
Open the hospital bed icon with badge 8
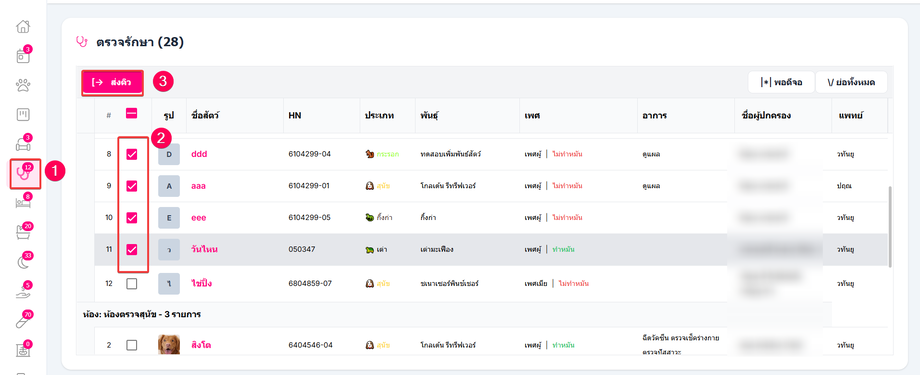tap(23, 202)
